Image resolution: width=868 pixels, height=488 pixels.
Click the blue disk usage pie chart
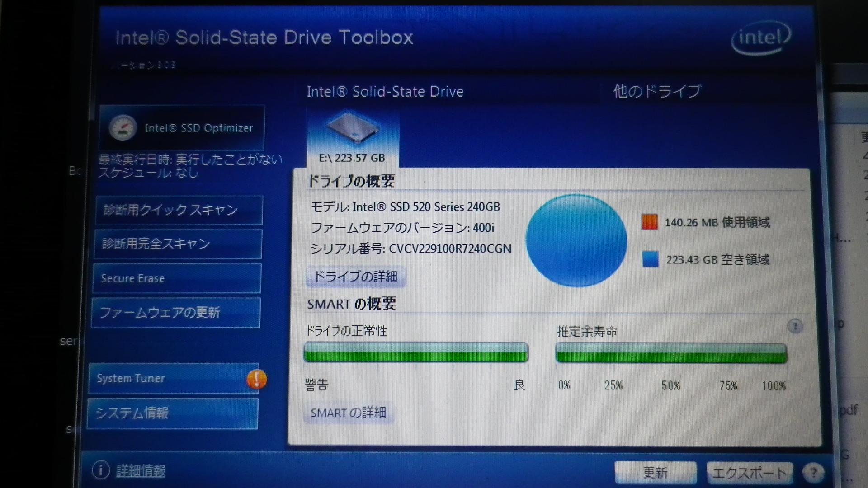(576, 240)
